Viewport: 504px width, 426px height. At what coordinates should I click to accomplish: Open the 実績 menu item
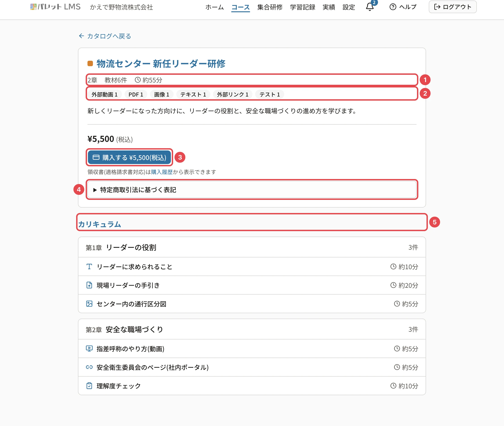pos(329,7)
